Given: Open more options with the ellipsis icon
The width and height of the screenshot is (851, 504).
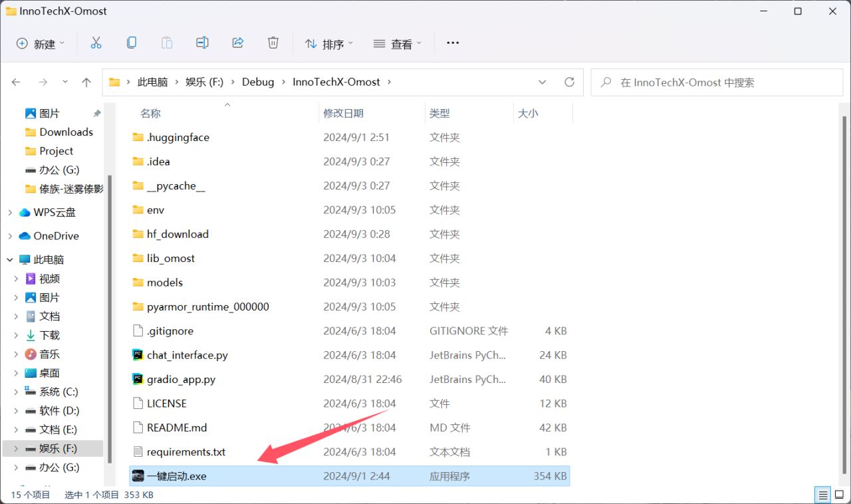Looking at the screenshot, I should coord(453,43).
